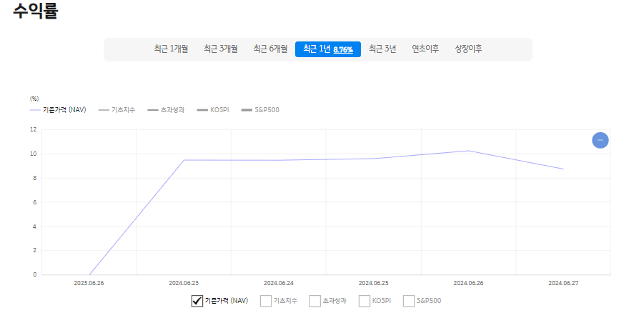Click the 2024.06.24 axis date label

point(279,283)
